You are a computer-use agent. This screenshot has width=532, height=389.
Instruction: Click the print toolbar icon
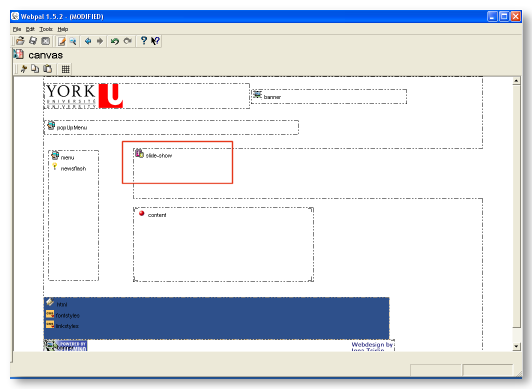point(33,41)
